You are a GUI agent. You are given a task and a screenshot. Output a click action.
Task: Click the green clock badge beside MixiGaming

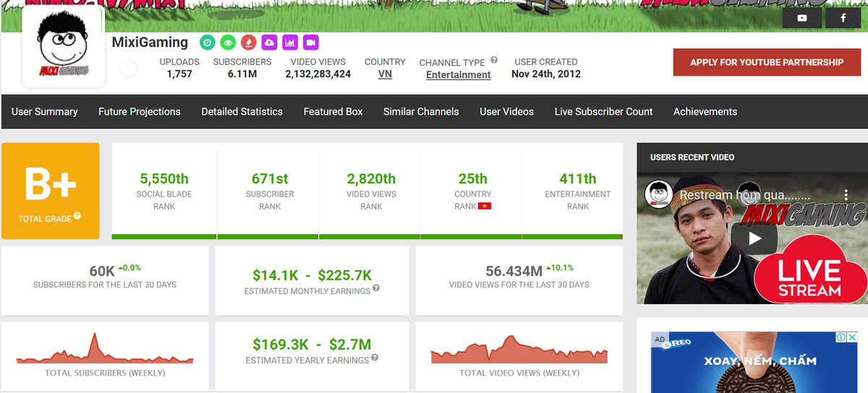click(x=207, y=43)
